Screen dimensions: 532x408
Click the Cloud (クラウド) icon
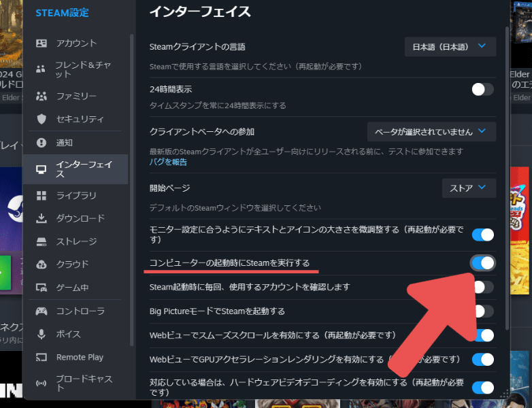tap(41, 265)
